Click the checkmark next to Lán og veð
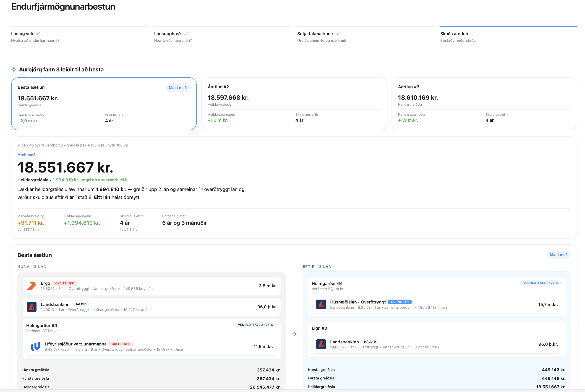Viewport: 585px width, 392px height. pyautogui.click(x=38, y=34)
